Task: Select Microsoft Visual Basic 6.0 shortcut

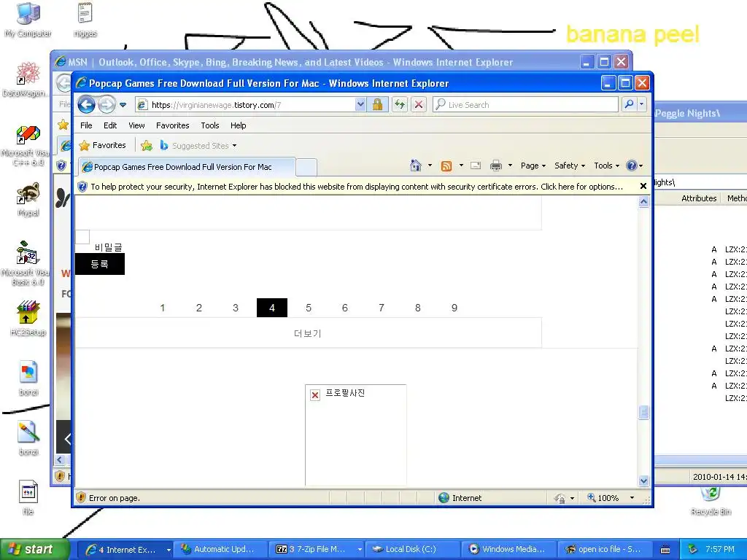Action: 27,263
